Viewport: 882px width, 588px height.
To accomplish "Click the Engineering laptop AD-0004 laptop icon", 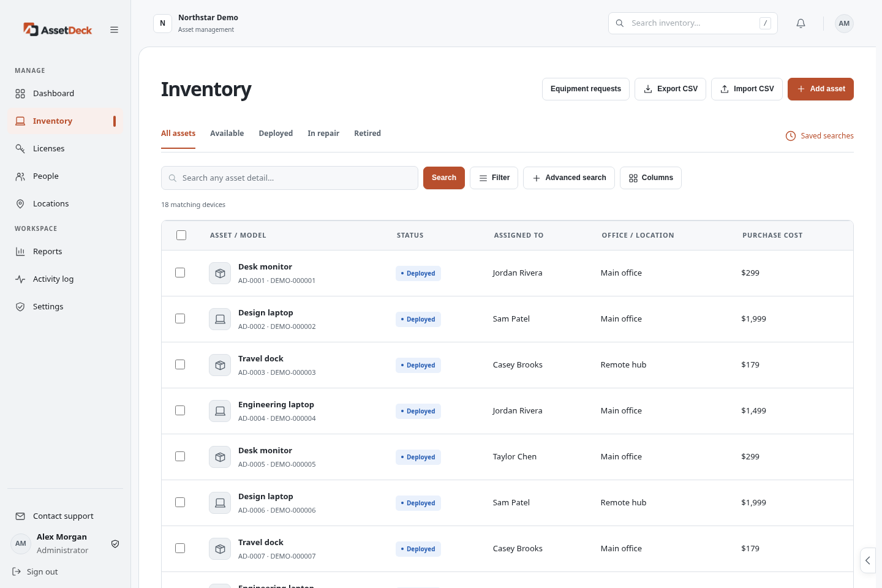I will tap(220, 411).
